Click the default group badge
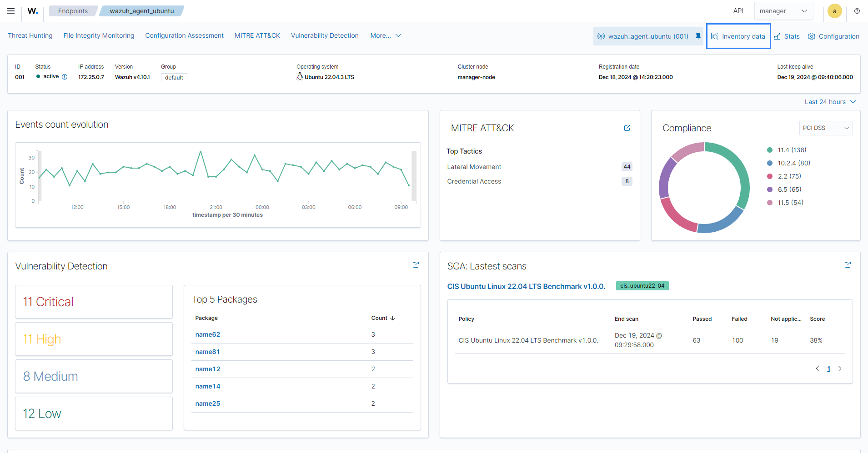The width and height of the screenshot is (868, 453). coord(174,78)
